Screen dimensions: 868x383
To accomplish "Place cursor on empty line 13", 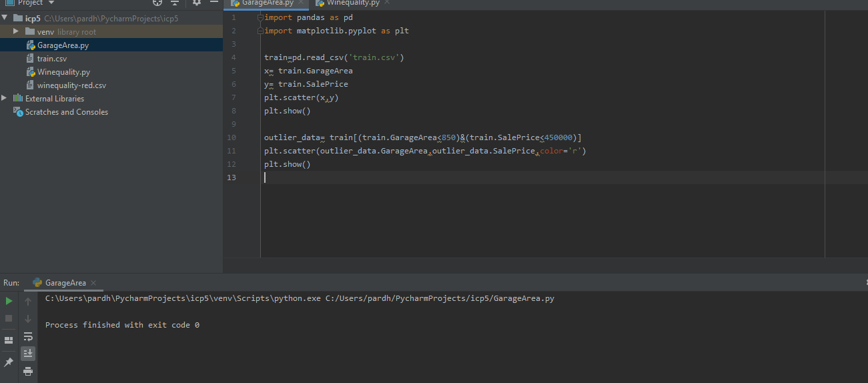I will click(544, 177).
